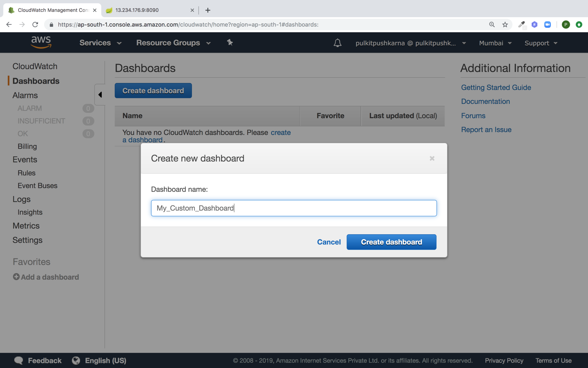Close the Create new dashboard dialog
This screenshot has height=368, width=588.
click(432, 158)
